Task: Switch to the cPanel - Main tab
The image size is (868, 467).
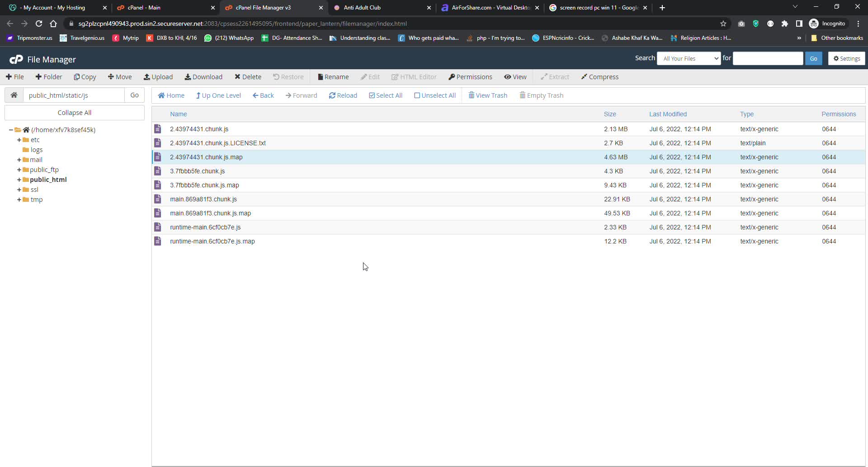Action: tap(144, 8)
